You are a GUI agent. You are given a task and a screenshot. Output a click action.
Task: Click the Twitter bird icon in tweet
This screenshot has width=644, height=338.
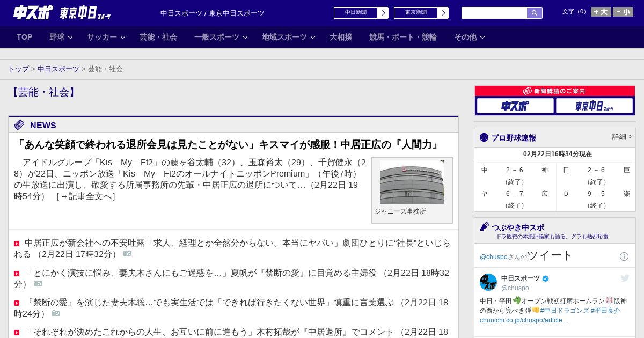tap(625, 278)
